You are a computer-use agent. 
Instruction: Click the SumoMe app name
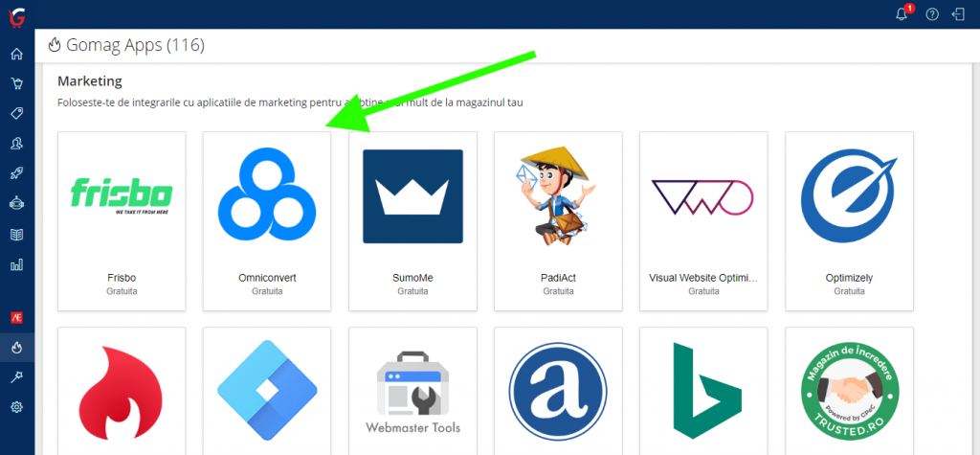(412, 278)
